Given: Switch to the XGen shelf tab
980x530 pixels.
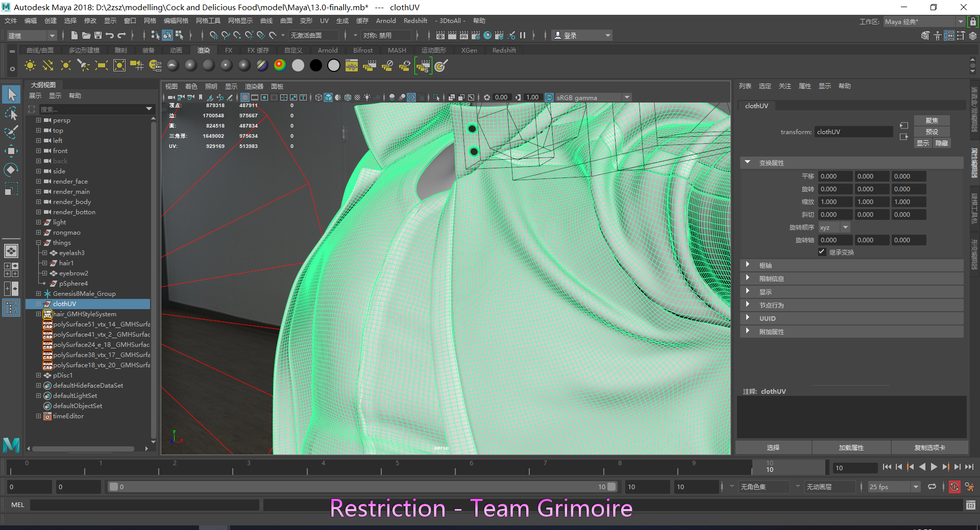Looking at the screenshot, I should tap(469, 50).
